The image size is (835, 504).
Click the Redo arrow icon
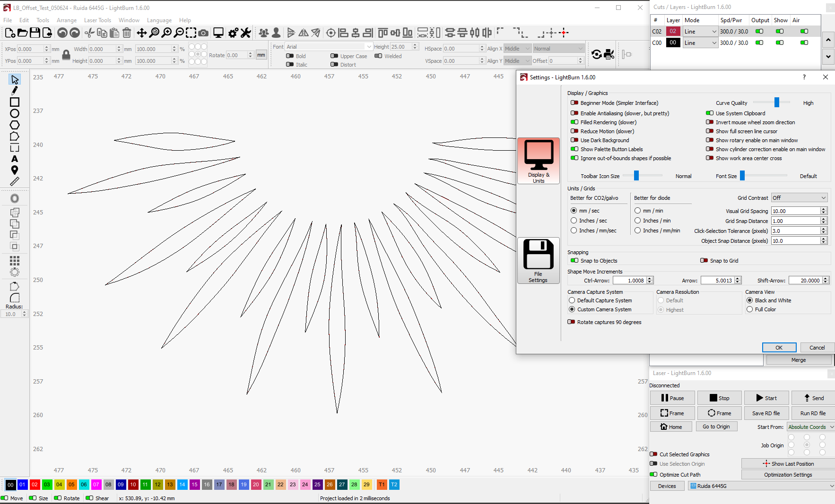[75, 33]
